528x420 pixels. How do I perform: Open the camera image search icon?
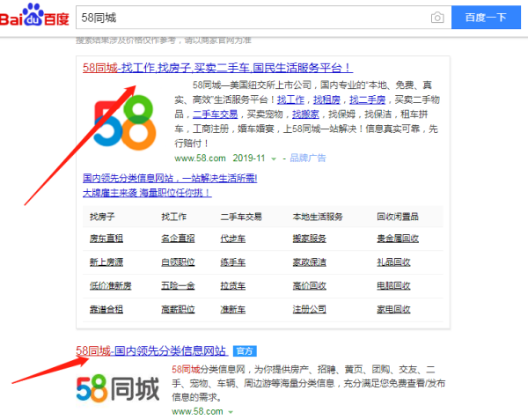[437, 18]
